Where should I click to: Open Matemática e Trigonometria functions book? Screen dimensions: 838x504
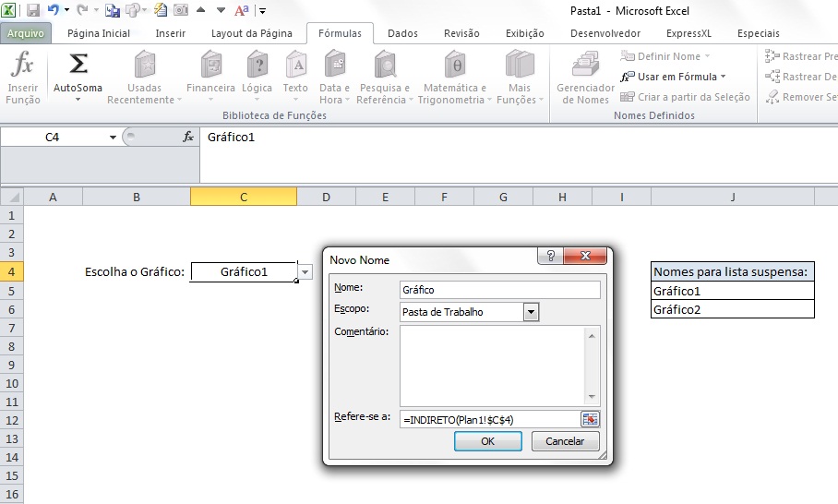pyautogui.click(x=455, y=64)
